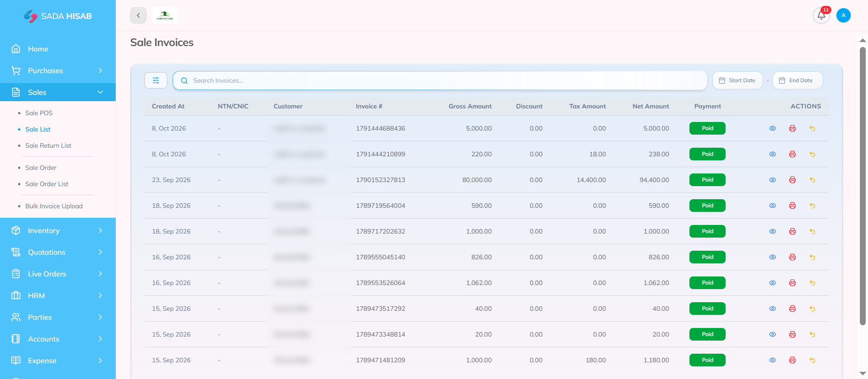Print invoice 1789555045140
The width and height of the screenshot is (868, 379).
793,257
